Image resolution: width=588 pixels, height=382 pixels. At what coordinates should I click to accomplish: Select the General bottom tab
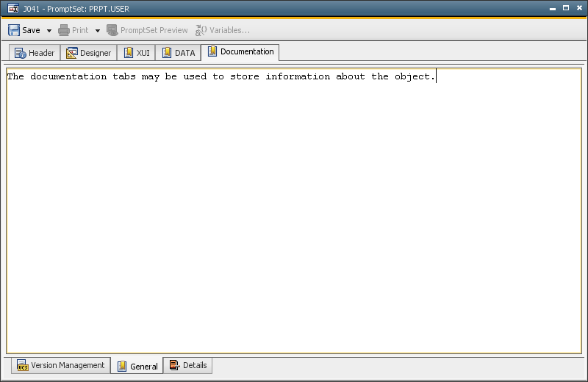[137, 366]
